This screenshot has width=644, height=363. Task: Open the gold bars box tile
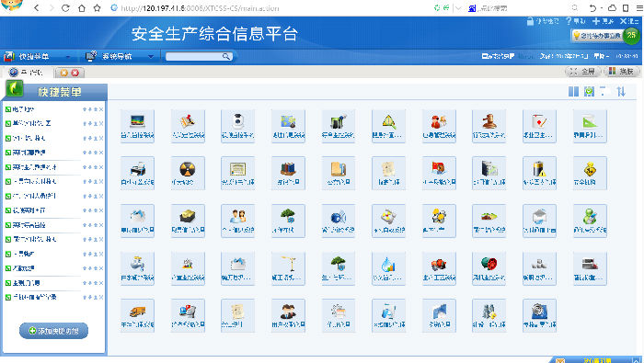tap(188, 221)
